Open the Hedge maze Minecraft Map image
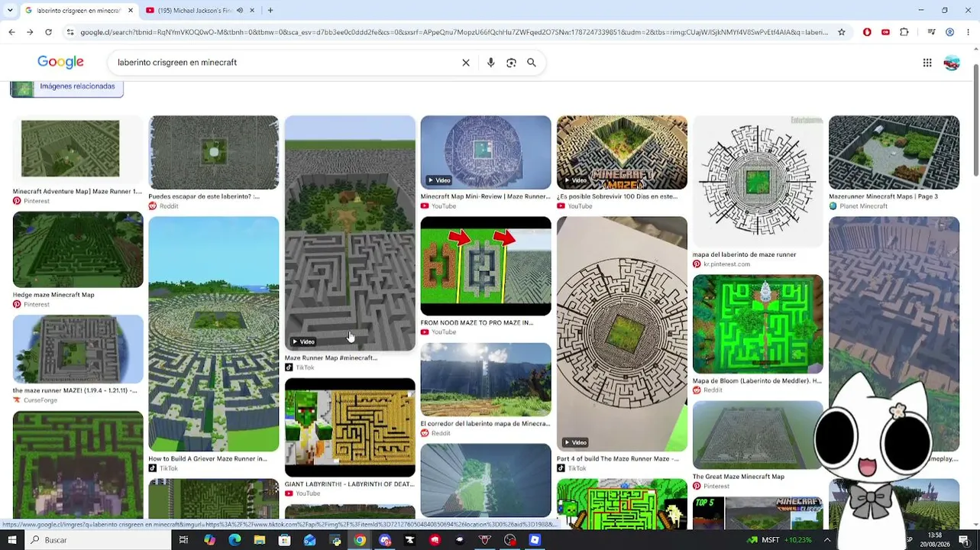 [78, 250]
